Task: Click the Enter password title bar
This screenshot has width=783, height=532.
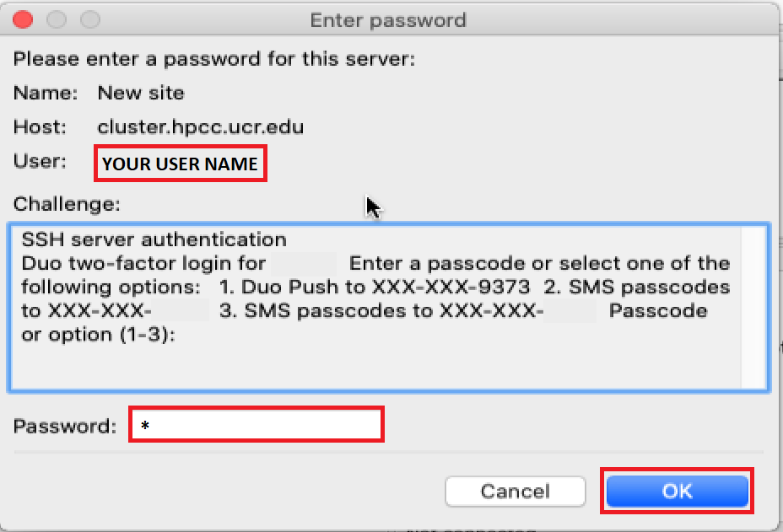Action: 388,19
